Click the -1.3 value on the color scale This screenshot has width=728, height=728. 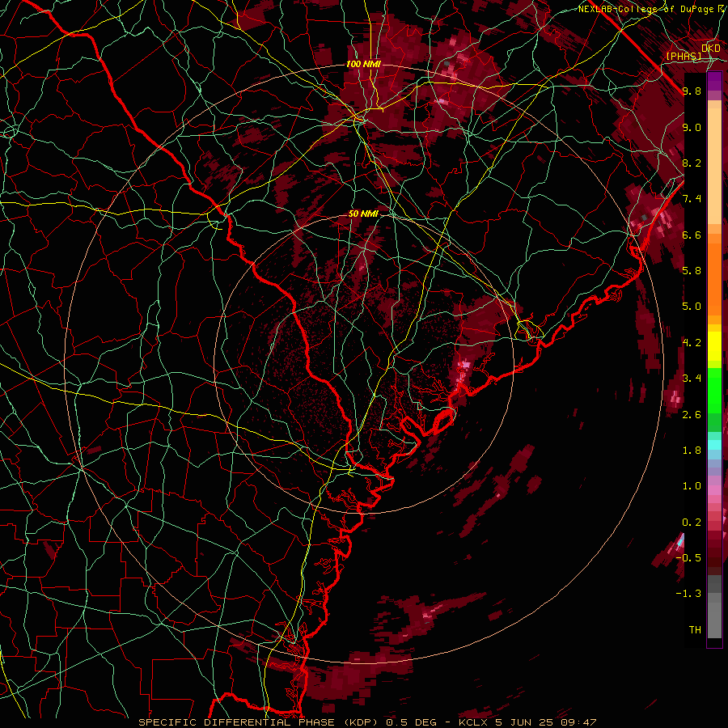pyautogui.click(x=689, y=594)
